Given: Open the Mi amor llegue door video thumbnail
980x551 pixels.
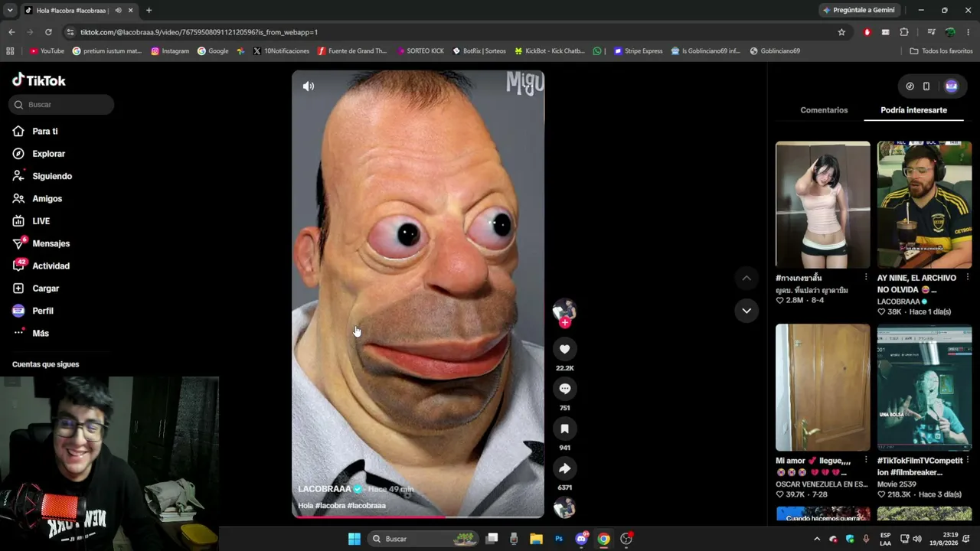Looking at the screenshot, I should click(x=823, y=387).
